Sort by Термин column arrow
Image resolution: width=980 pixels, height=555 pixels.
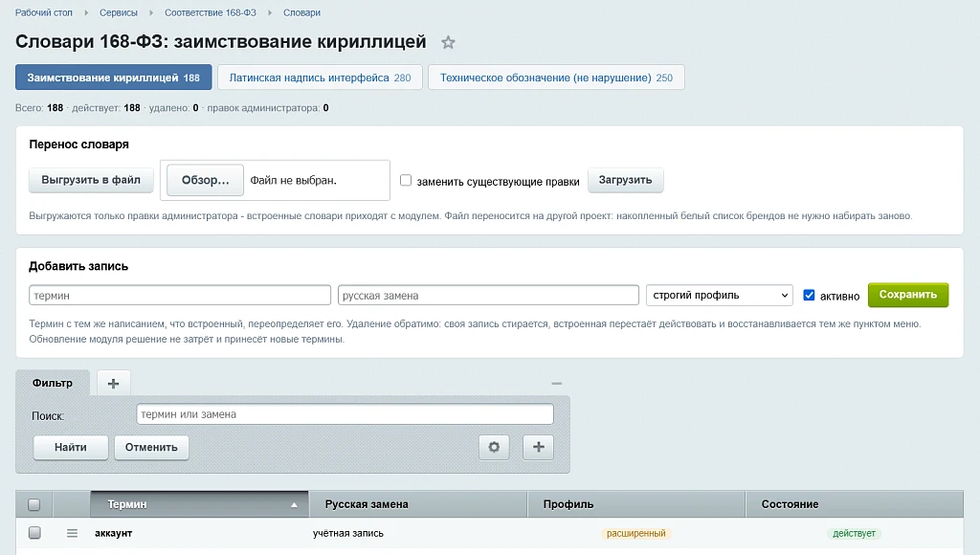tap(294, 505)
